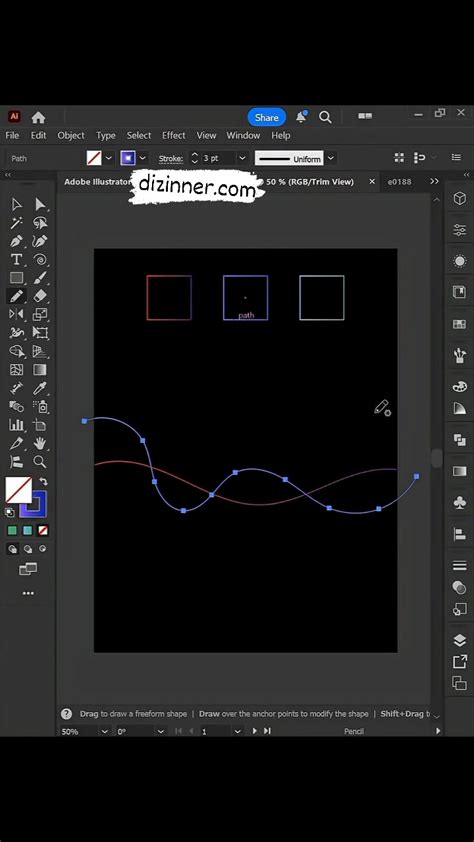Enable Draw Behind mode
The width and height of the screenshot is (474, 842).
coord(27,549)
